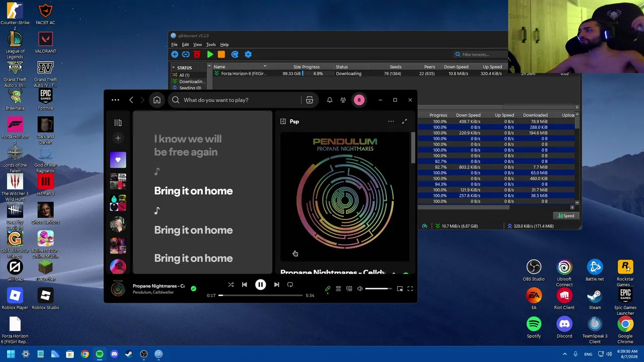This screenshot has width=644, height=362.
Task: Add a torrent link in qBittorrent
Action: [x=186, y=54]
